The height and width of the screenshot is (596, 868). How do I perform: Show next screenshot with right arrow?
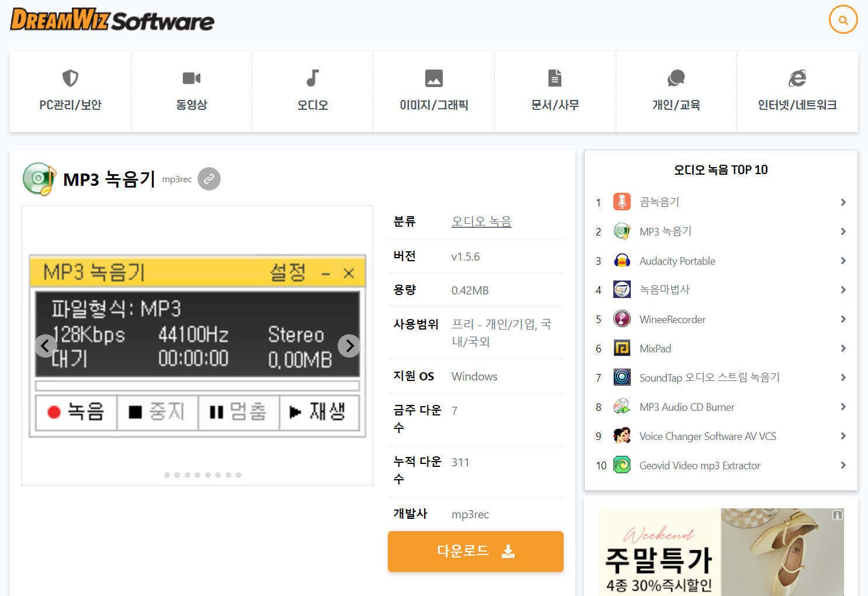pos(349,346)
